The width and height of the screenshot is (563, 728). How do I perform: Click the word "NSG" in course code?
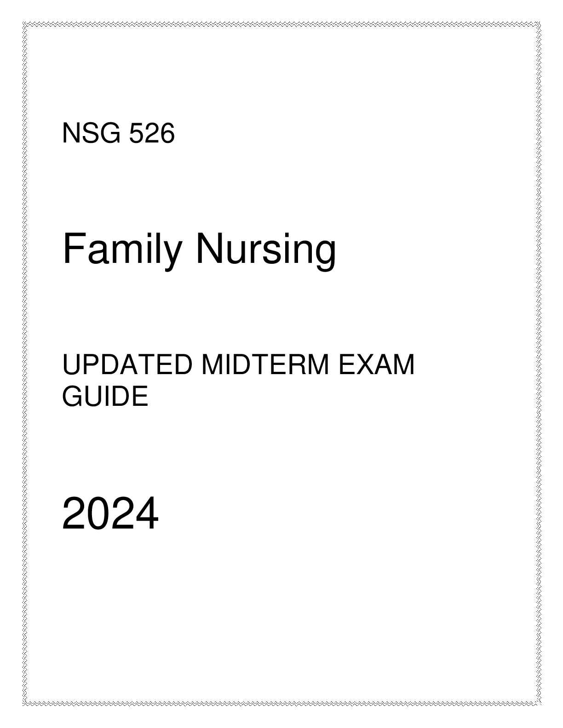coord(92,134)
